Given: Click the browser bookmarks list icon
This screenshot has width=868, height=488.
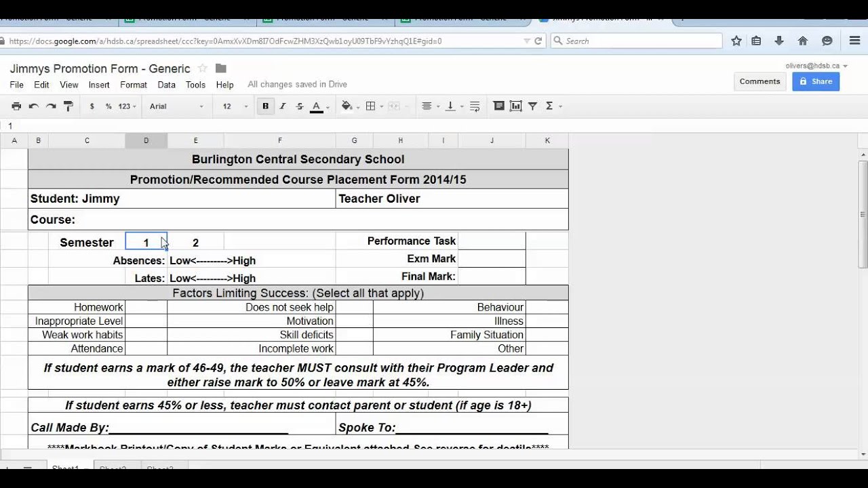Looking at the screenshot, I should pyautogui.click(x=756, y=41).
